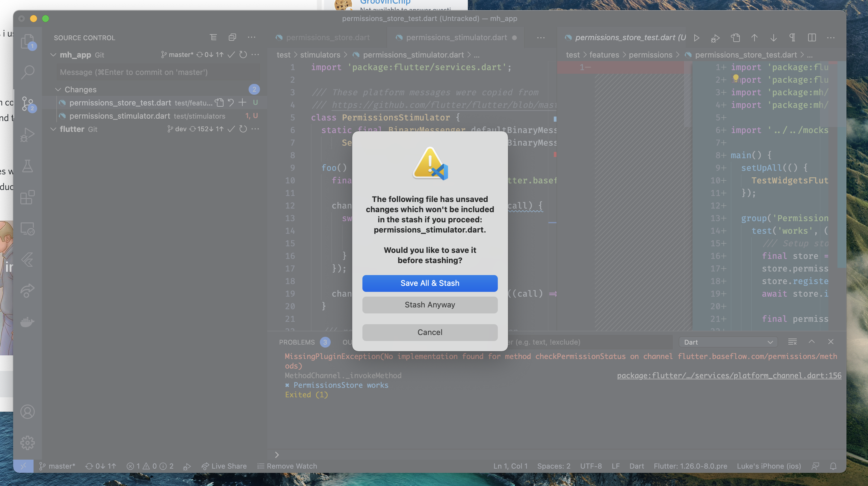Click the Save All & Stash button

click(430, 283)
